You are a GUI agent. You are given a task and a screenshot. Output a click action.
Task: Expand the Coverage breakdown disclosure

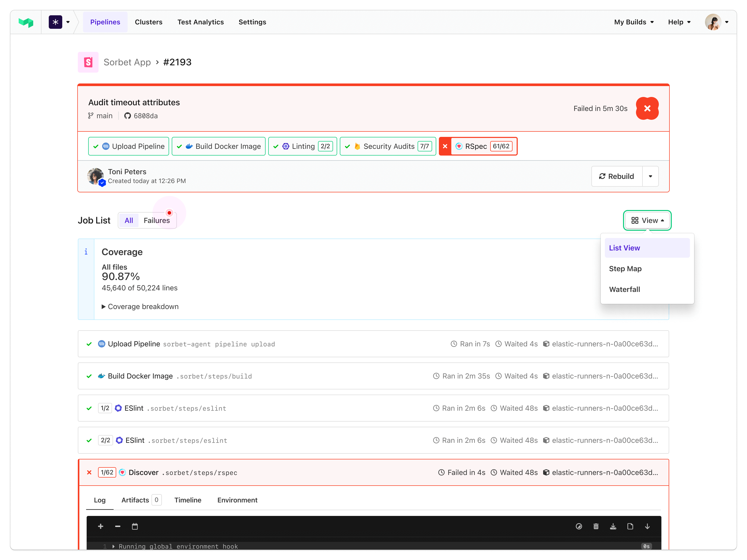[140, 306]
